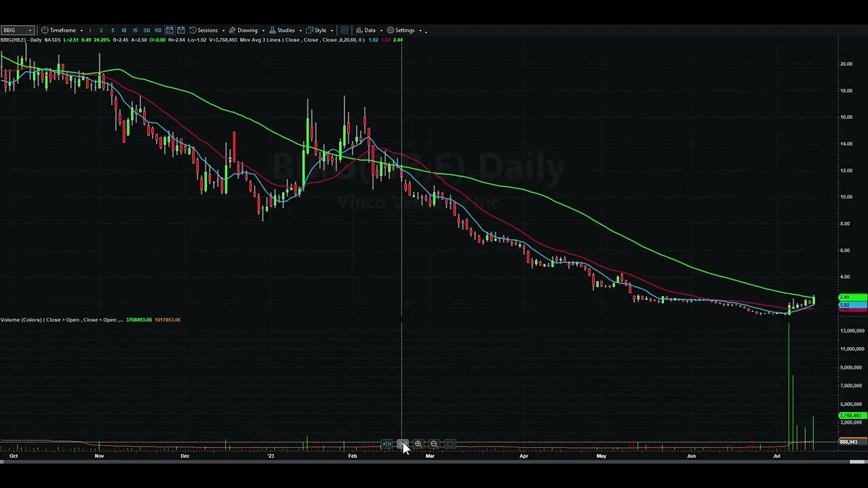Click the green 2.48 price marker

coord(853,298)
